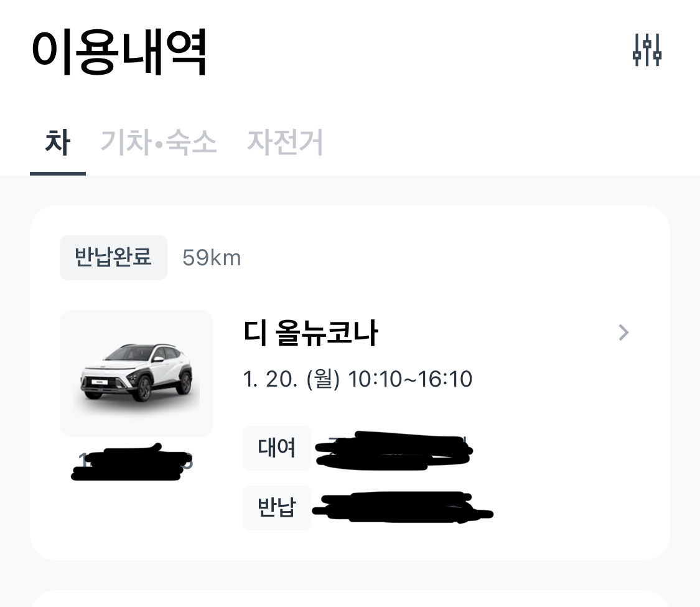Open the partially visible next history card

350,599
